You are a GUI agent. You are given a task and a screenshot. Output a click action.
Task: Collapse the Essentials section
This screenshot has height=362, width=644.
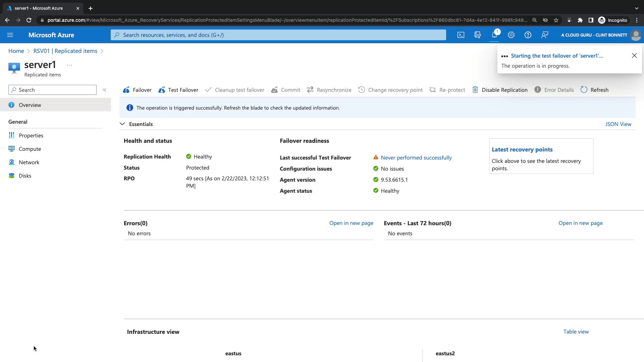pyautogui.click(x=122, y=124)
